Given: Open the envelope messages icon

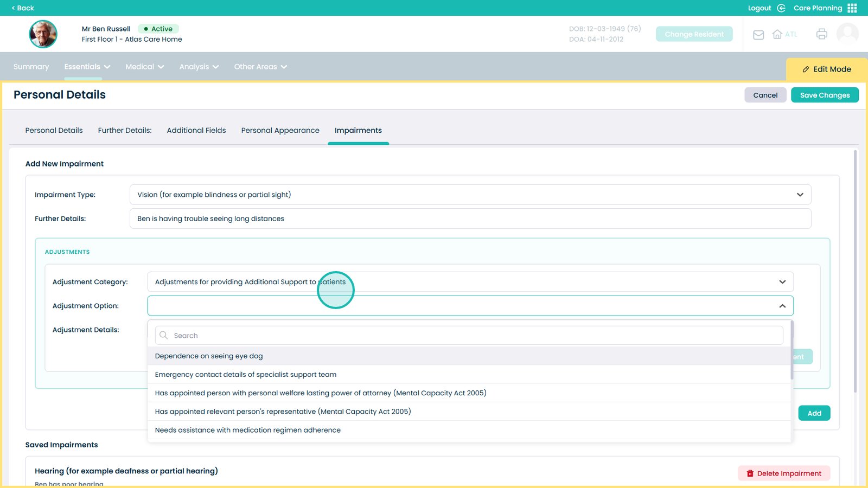Looking at the screenshot, I should [758, 34].
